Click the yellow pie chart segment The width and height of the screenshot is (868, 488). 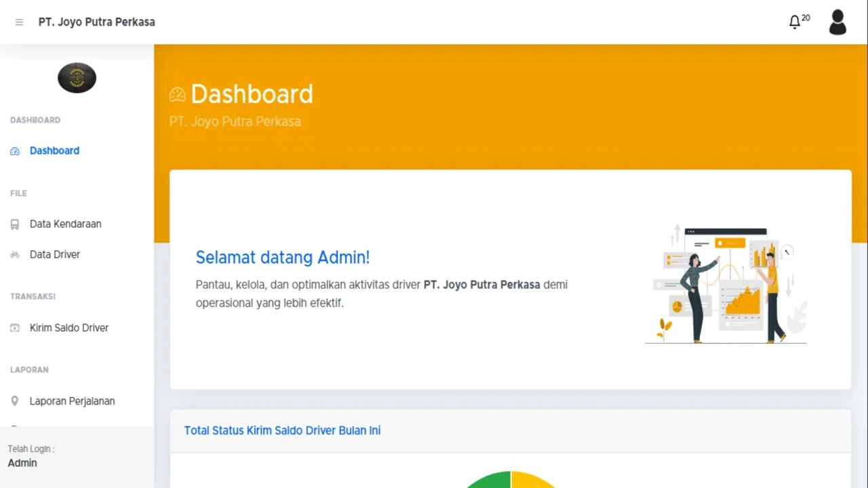(532, 481)
